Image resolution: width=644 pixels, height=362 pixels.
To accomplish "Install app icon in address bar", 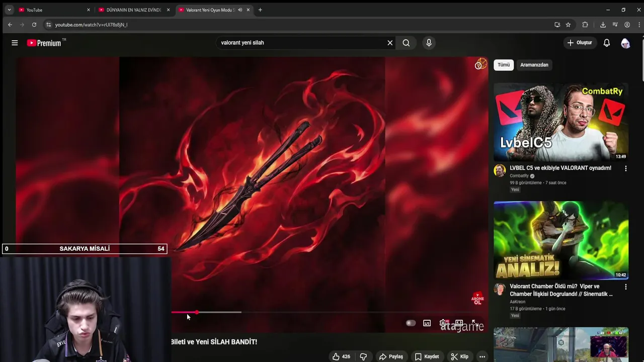I will point(557,25).
